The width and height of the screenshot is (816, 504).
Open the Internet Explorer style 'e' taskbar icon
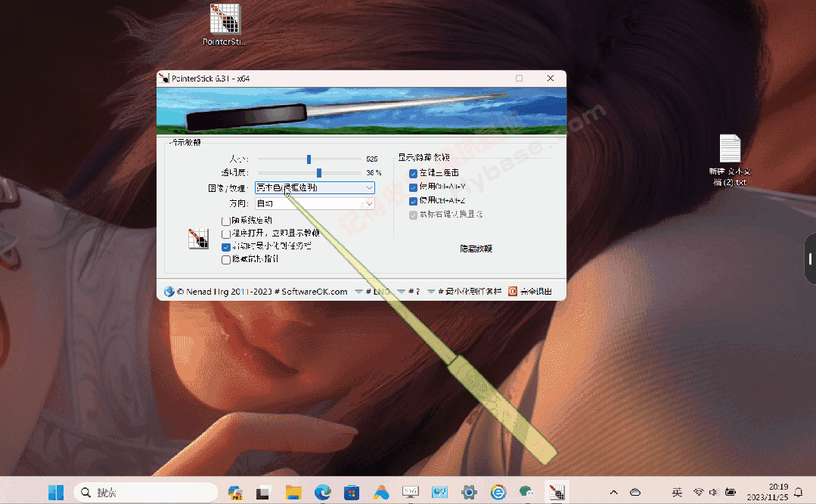[498, 492]
